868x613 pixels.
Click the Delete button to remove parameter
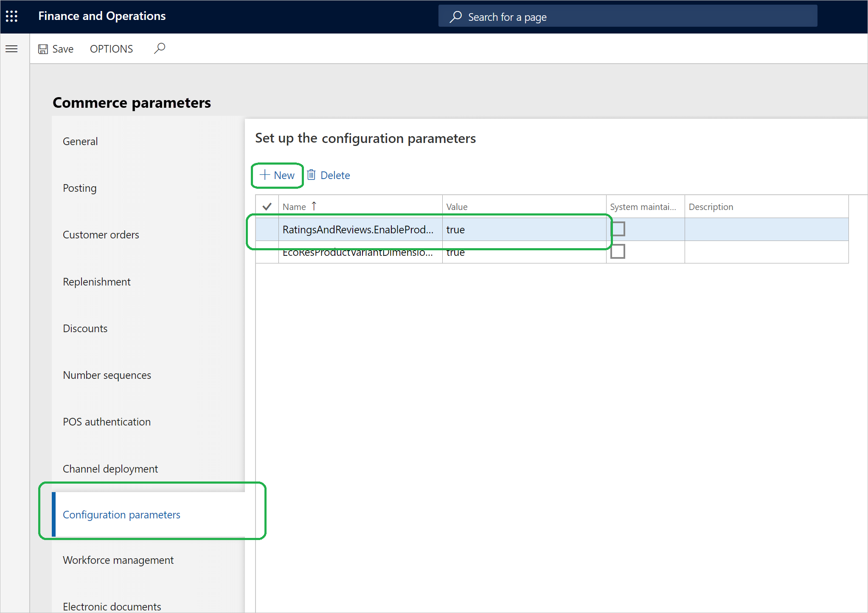click(329, 175)
